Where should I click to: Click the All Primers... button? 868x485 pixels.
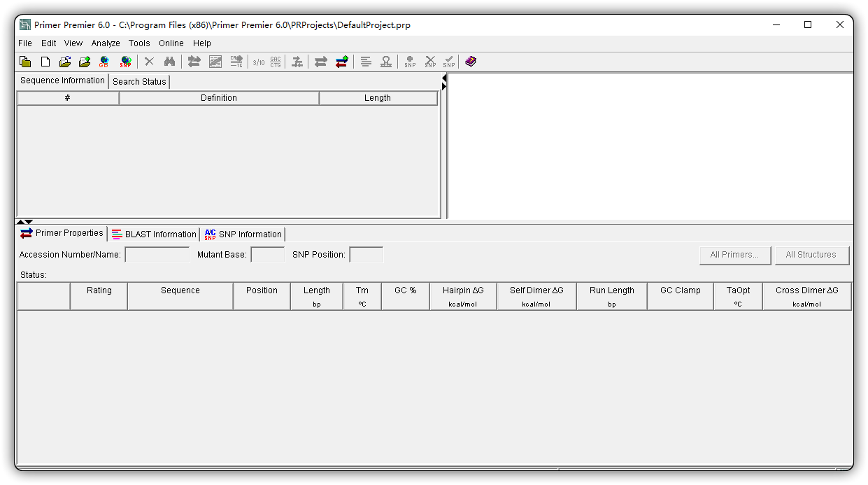click(x=735, y=255)
